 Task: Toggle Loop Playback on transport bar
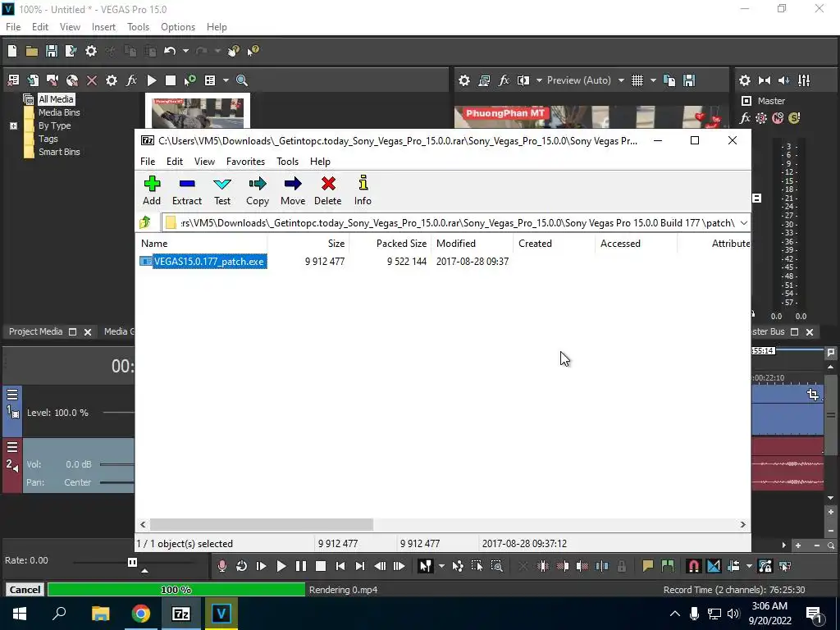(242, 566)
